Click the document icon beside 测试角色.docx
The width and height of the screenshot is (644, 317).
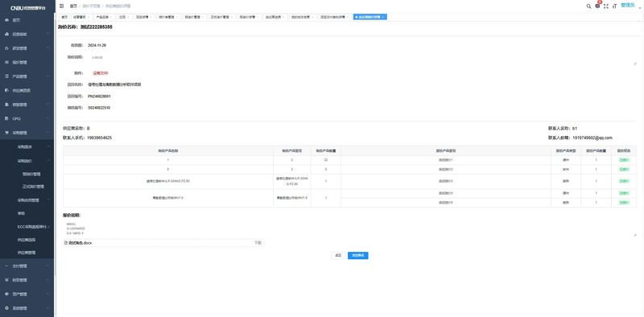(x=66, y=243)
